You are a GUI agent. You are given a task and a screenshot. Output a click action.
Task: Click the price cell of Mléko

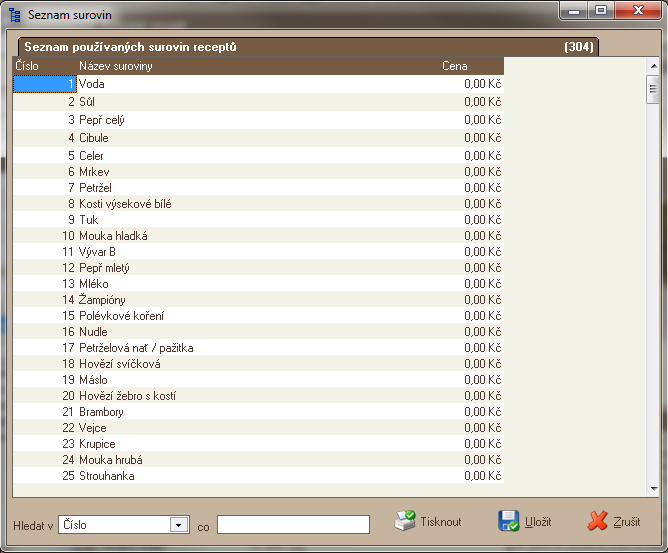[x=472, y=283]
